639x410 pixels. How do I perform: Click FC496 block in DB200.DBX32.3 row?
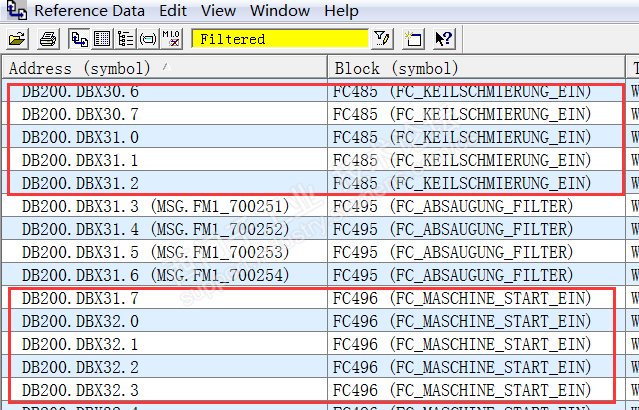462,390
